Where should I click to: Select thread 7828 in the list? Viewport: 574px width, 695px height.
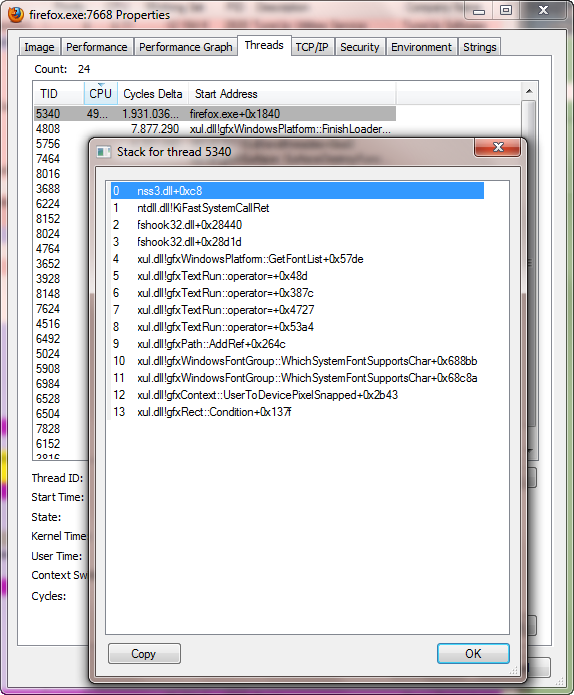[48, 429]
